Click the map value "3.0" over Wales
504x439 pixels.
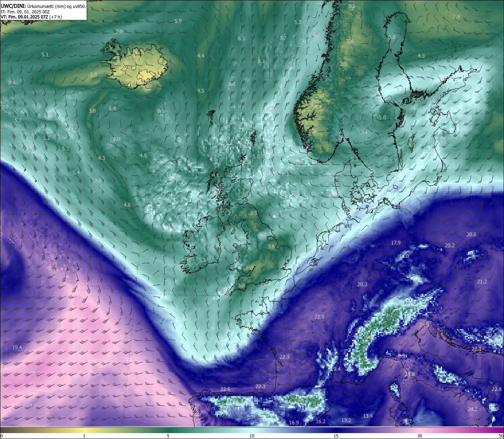tap(249, 269)
